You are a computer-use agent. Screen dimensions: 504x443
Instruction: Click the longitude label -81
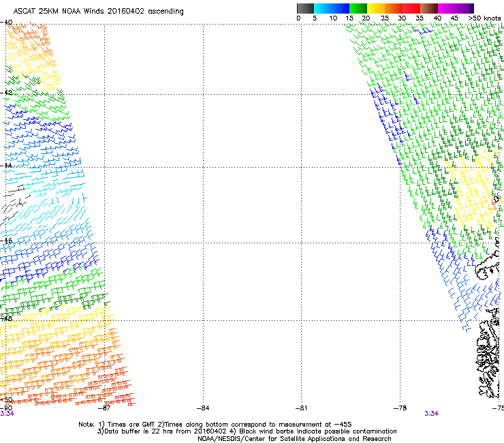click(x=301, y=408)
